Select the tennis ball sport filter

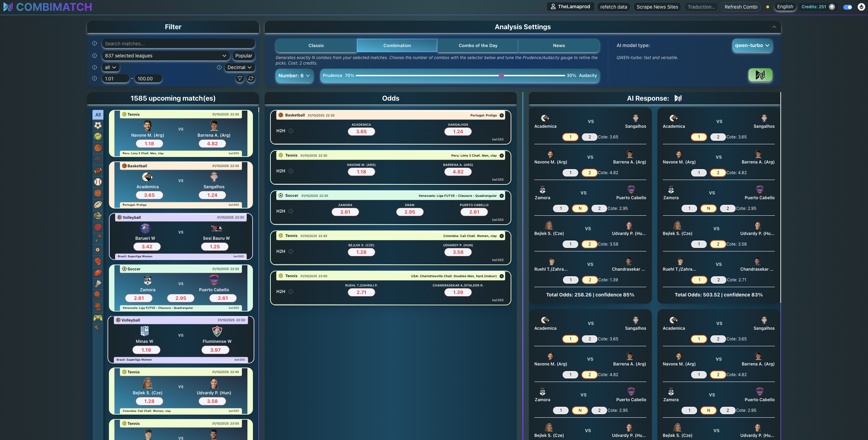(98, 136)
